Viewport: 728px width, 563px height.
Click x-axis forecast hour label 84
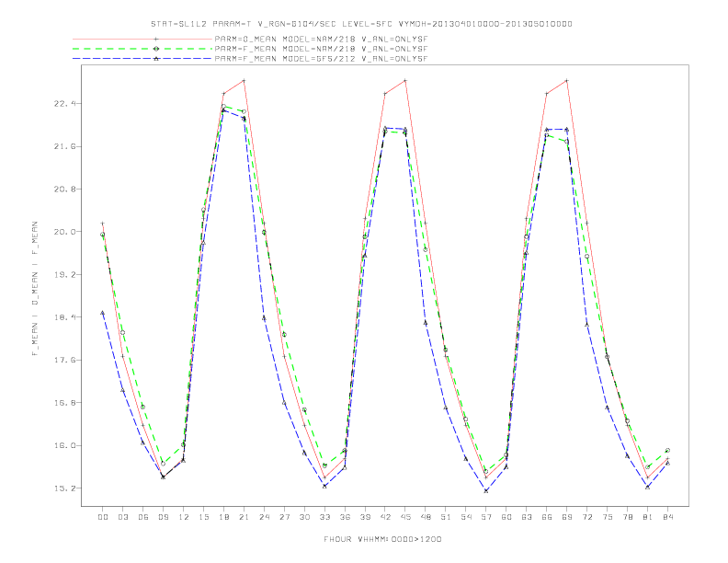pos(667,517)
